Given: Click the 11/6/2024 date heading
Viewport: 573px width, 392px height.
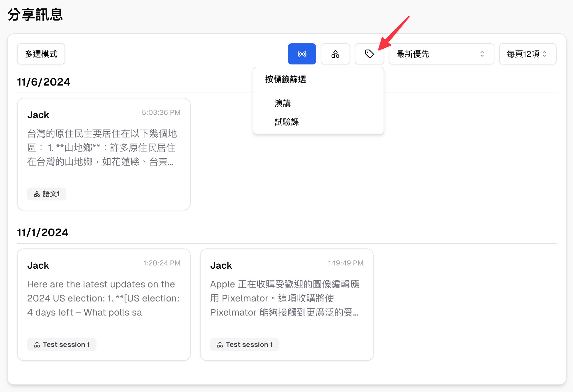Looking at the screenshot, I should pos(44,82).
